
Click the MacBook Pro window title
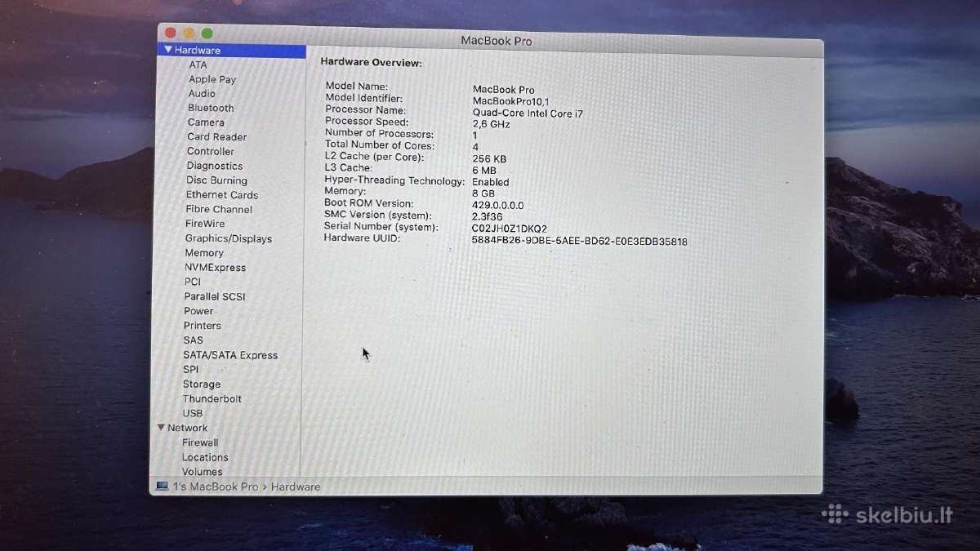click(x=497, y=41)
